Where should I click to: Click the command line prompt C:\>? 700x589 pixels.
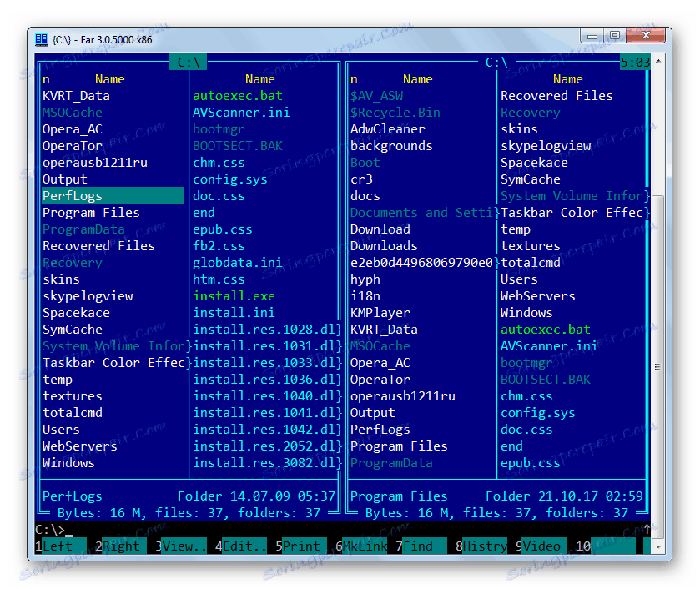coord(50,530)
